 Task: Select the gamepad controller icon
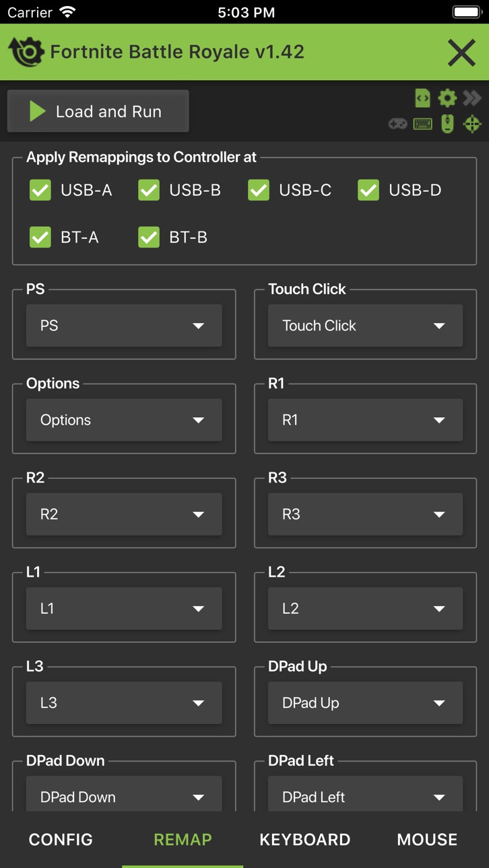coord(397,124)
